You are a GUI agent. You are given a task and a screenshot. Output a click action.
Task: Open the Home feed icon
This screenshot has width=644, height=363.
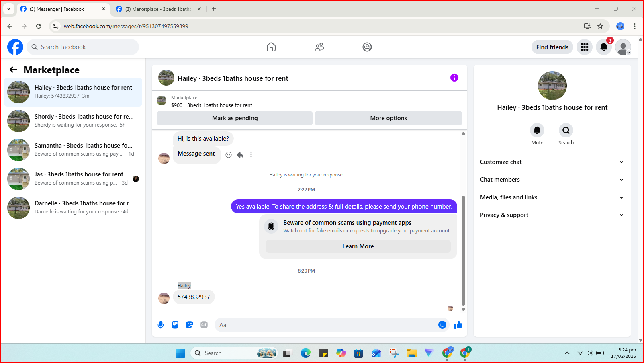(271, 47)
